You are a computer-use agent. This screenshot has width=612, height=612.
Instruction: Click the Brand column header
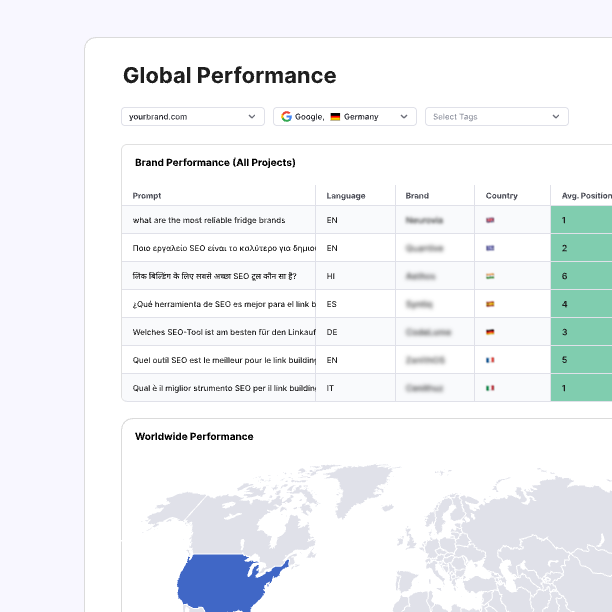point(417,196)
